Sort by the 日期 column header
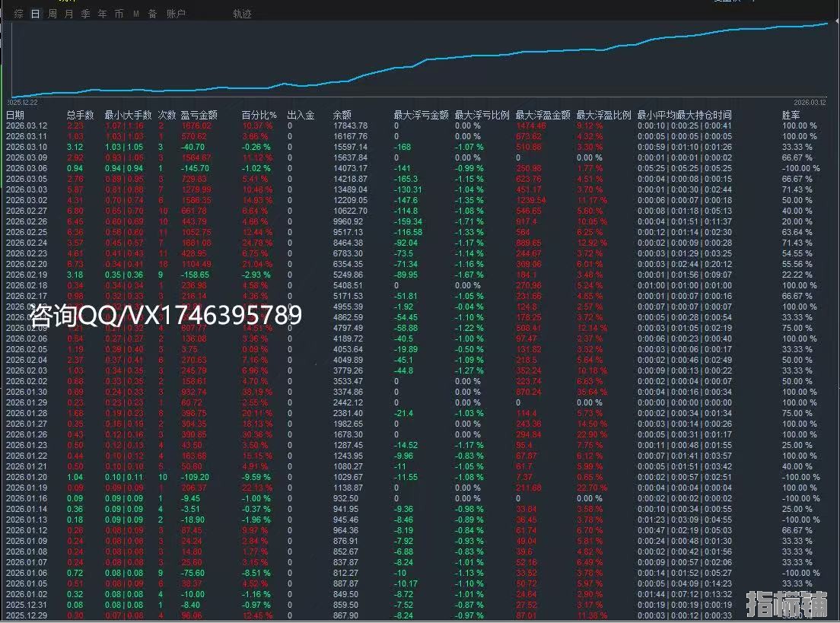 click(x=15, y=115)
